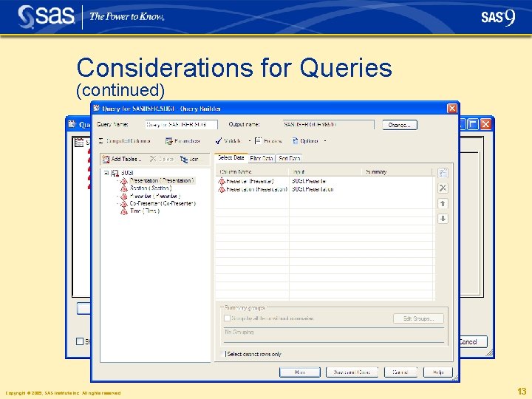This screenshot has height=399, width=532.
Task: Maximize the background window
Action: pyautogui.click(x=473, y=124)
